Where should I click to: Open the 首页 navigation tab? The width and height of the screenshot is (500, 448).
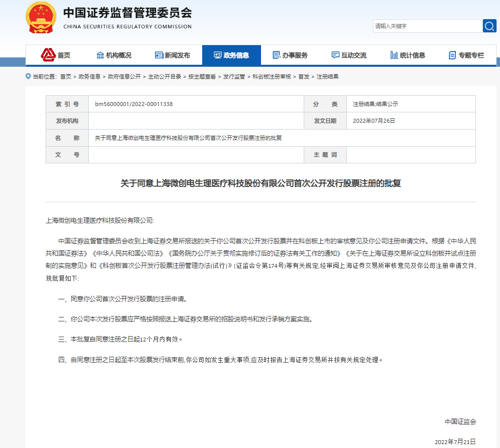coord(55,55)
